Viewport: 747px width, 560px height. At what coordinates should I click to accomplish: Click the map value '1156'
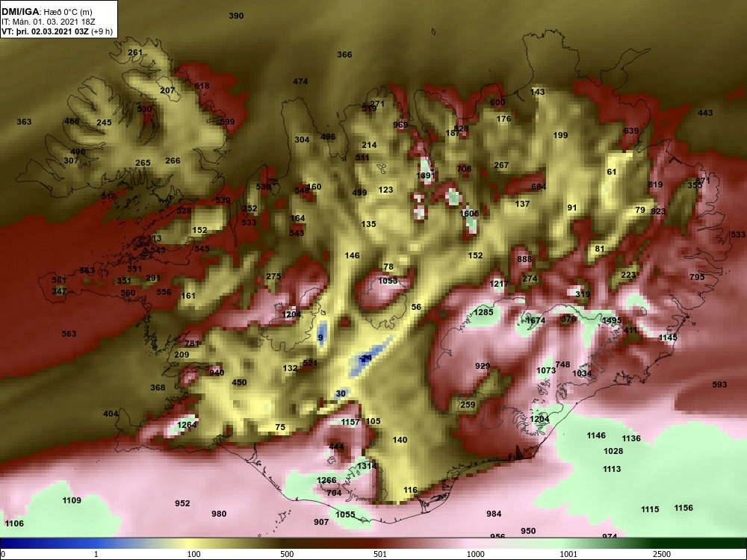tap(684, 508)
